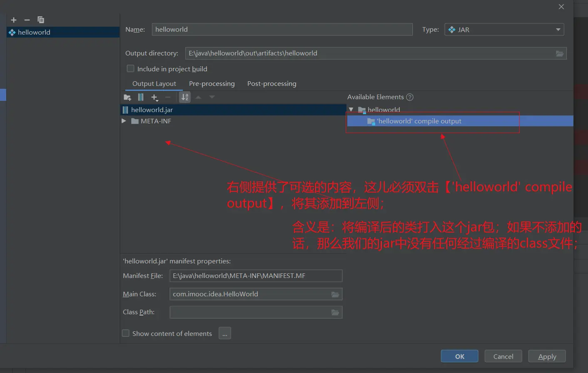This screenshot has height=373, width=588.
Task: Browse for Main Class folder icon
Action: (x=335, y=294)
